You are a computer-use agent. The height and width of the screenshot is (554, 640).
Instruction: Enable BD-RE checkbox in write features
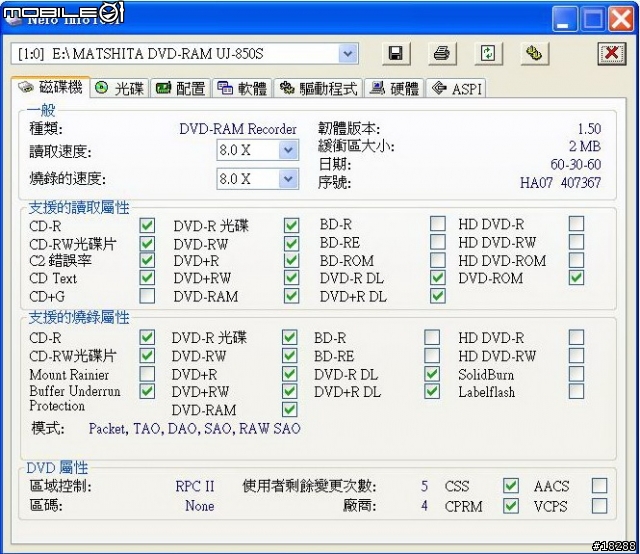(x=432, y=356)
